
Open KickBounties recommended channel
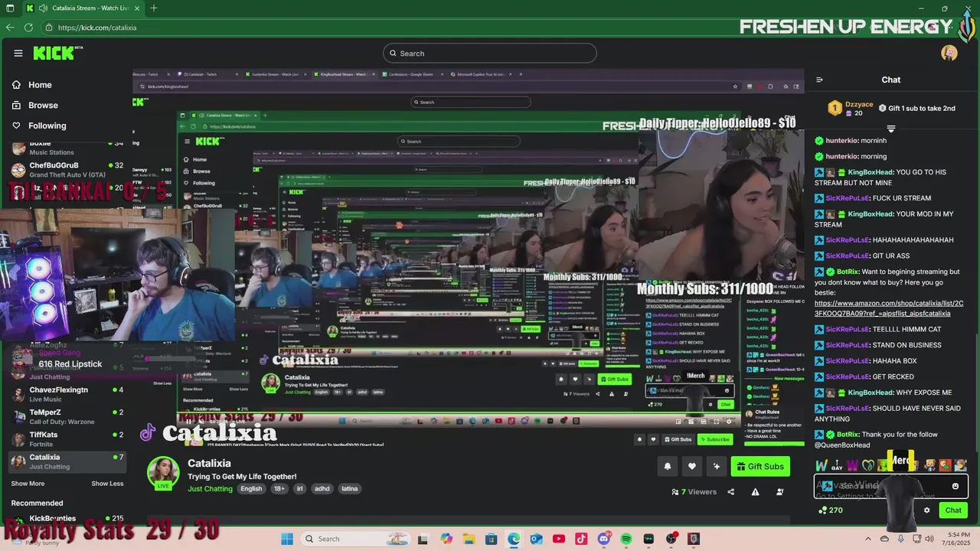click(67, 520)
